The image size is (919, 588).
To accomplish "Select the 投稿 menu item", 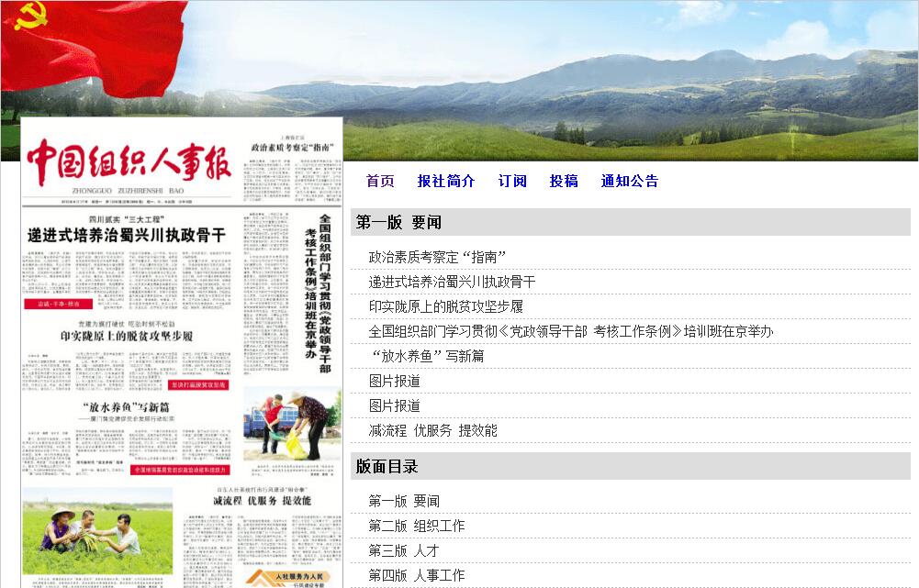I will pos(564,181).
